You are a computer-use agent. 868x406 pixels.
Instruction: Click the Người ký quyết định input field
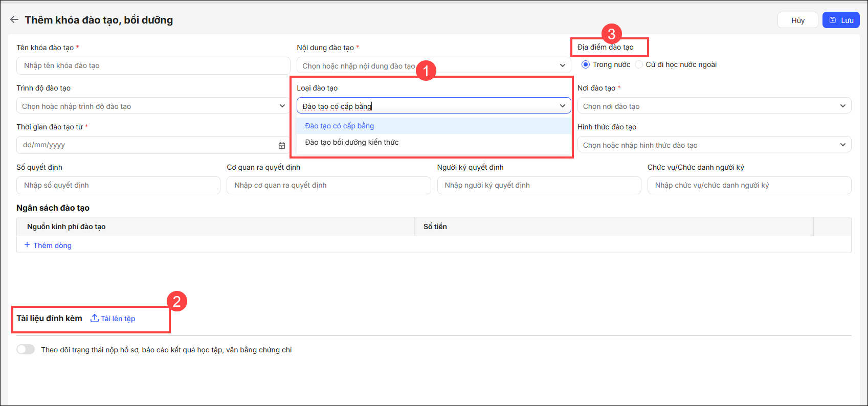click(539, 185)
